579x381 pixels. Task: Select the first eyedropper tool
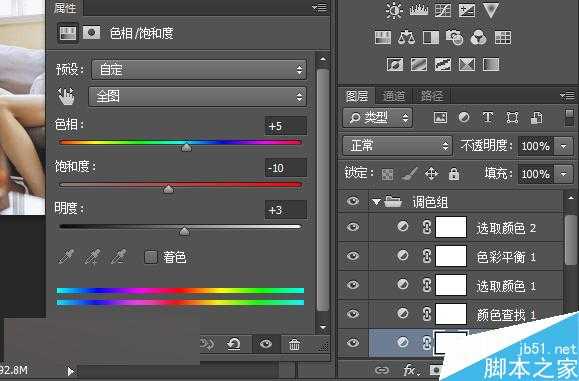click(67, 257)
